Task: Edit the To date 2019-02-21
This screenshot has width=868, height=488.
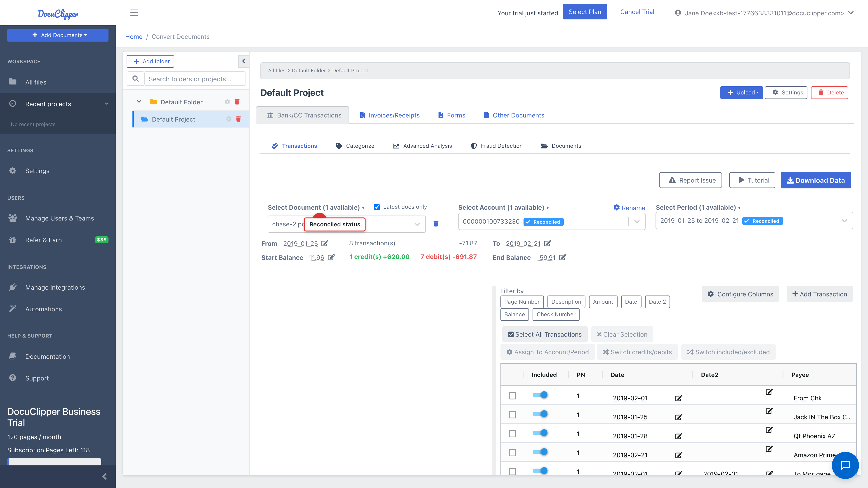Action: coord(547,243)
